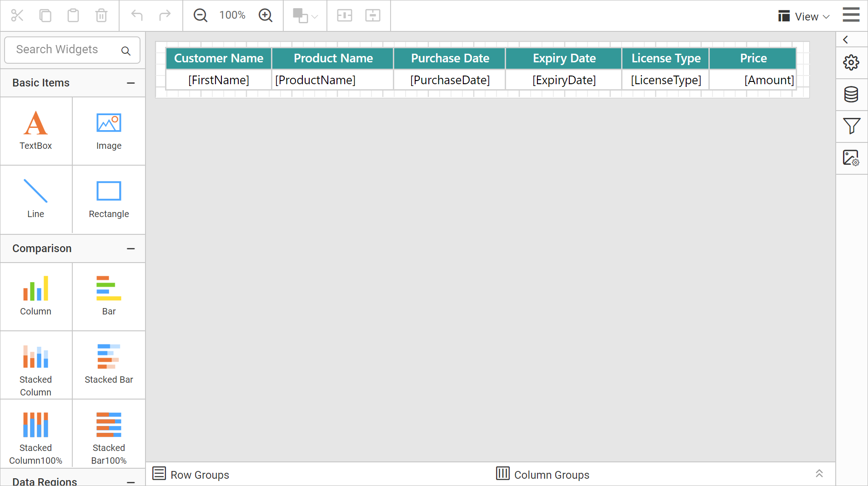Select the Product Name header cell
The width and height of the screenshot is (868, 486).
point(333,58)
